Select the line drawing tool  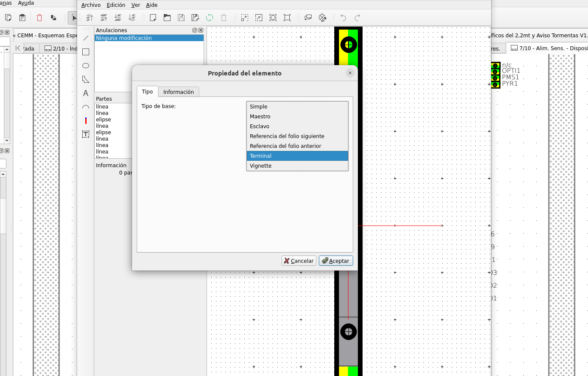click(x=86, y=38)
